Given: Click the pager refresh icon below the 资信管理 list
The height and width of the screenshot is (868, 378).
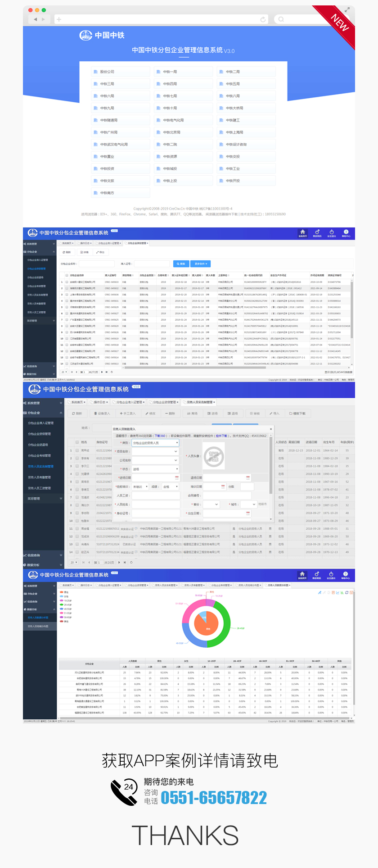Looking at the screenshot, I should pyautogui.click(x=112, y=372).
